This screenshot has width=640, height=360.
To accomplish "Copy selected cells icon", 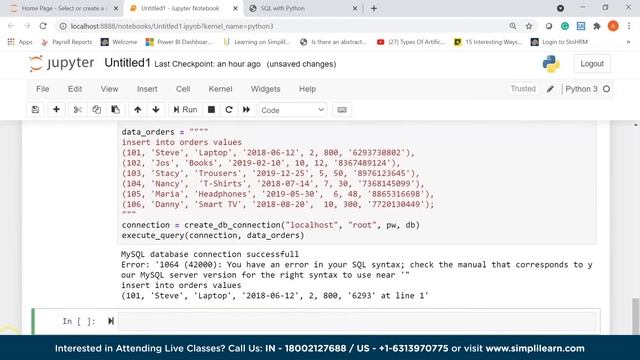I will click(97, 110).
